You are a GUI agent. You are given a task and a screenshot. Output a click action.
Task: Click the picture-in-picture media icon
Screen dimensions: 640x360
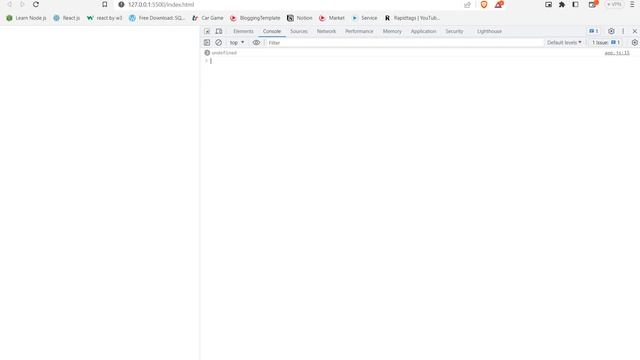click(548, 4)
